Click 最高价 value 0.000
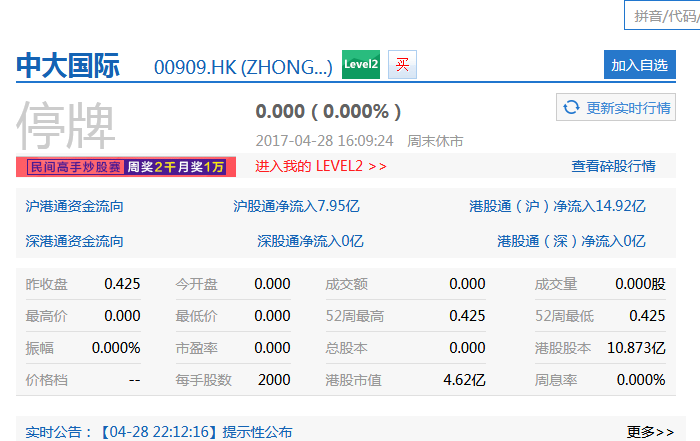 coord(122,316)
